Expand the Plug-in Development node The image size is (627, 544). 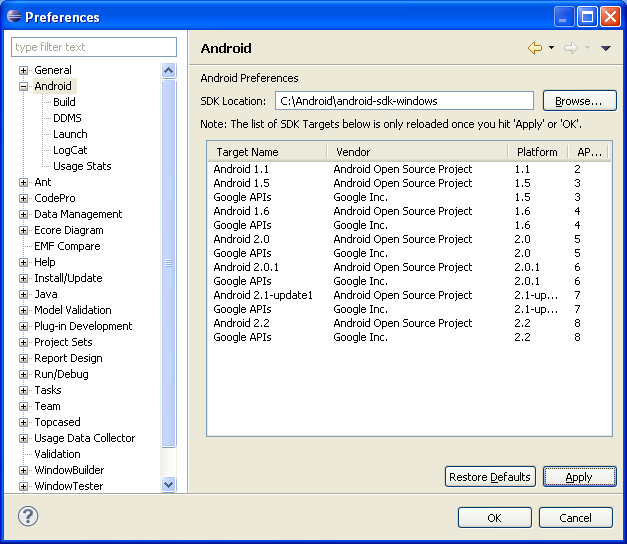coord(24,326)
